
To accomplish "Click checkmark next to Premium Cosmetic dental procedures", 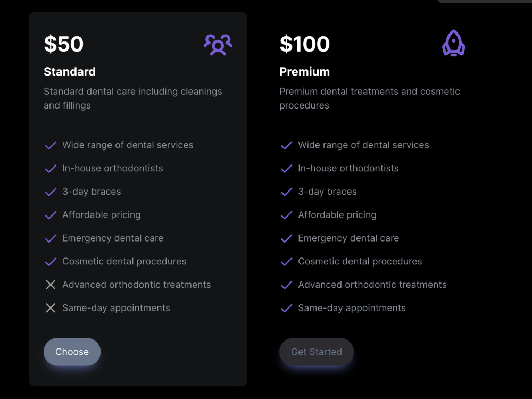I will [286, 262].
